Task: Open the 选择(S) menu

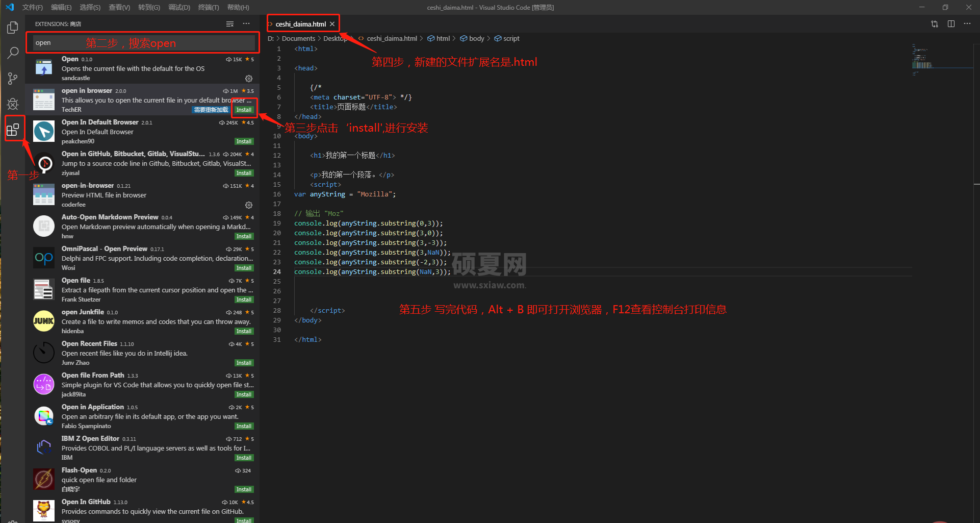Action: (x=90, y=7)
